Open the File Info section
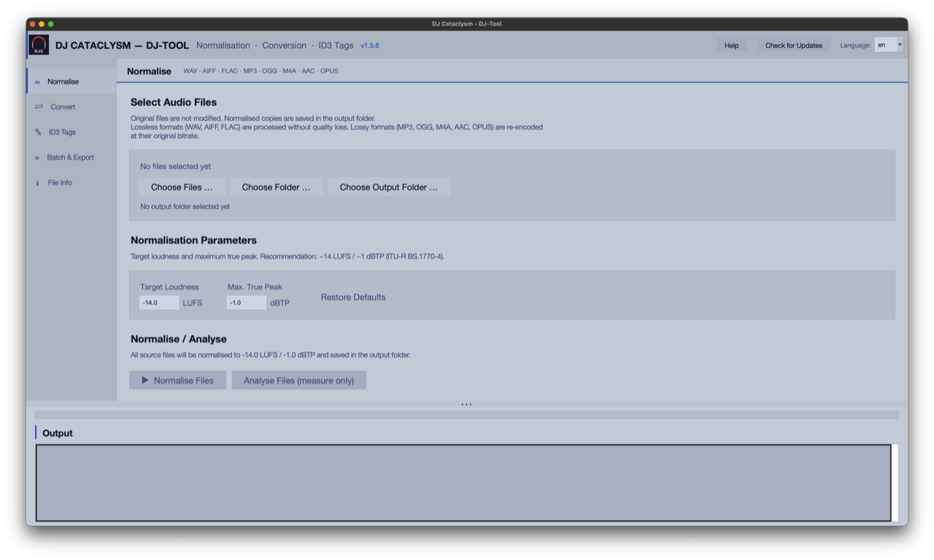 pos(72,183)
